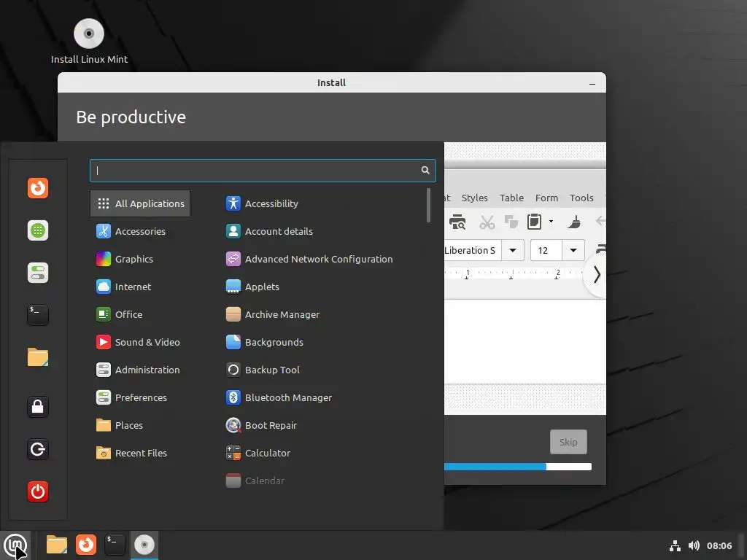The height and width of the screenshot is (560, 747).
Task: Click the Install window taskbar item
Action: click(144, 545)
